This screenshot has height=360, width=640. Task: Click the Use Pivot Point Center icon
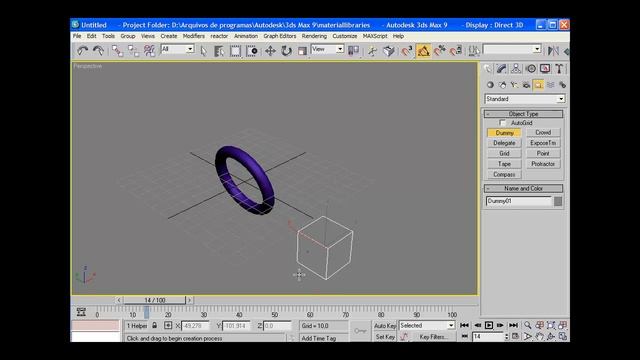[353, 51]
